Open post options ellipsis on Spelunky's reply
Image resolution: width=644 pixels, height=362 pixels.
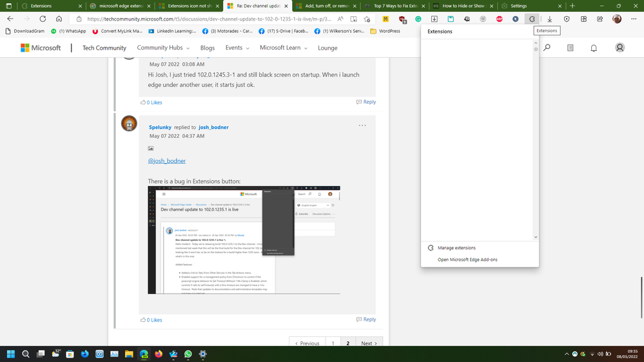(x=362, y=125)
